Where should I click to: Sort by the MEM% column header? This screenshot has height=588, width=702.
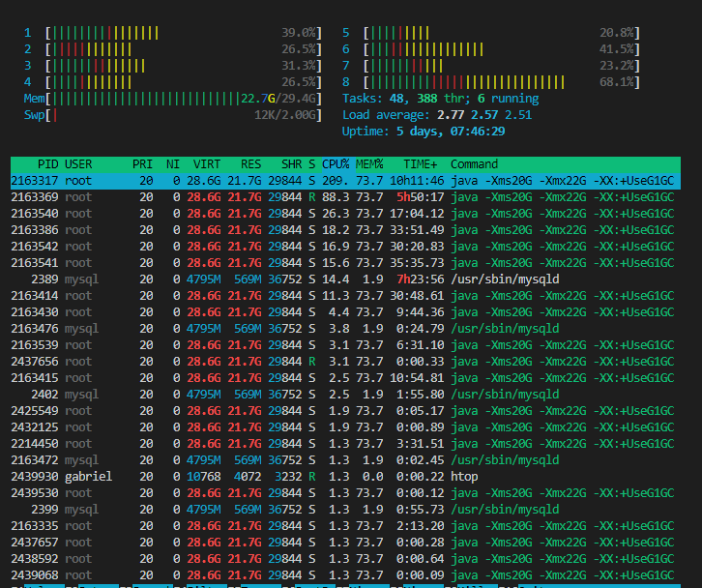pyautogui.click(x=369, y=164)
